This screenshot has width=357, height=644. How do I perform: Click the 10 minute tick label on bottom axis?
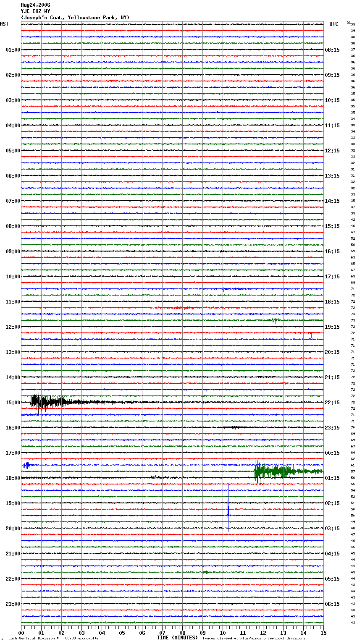point(223,633)
